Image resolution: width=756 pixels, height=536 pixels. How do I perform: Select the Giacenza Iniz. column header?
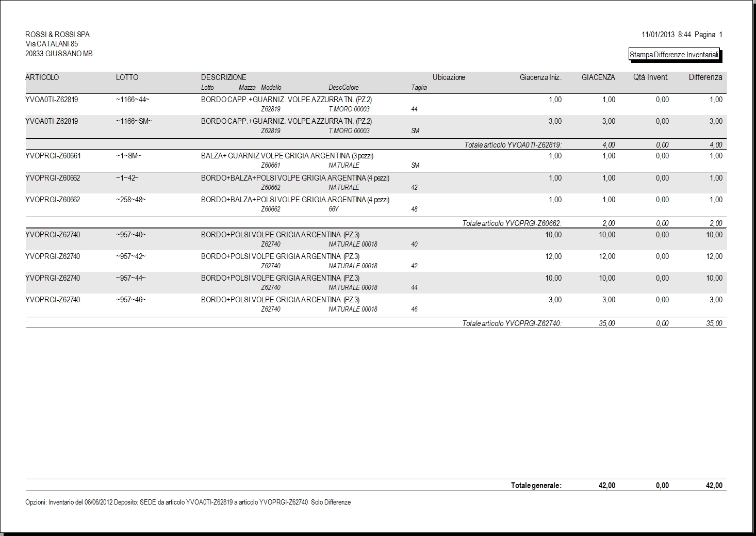540,77
